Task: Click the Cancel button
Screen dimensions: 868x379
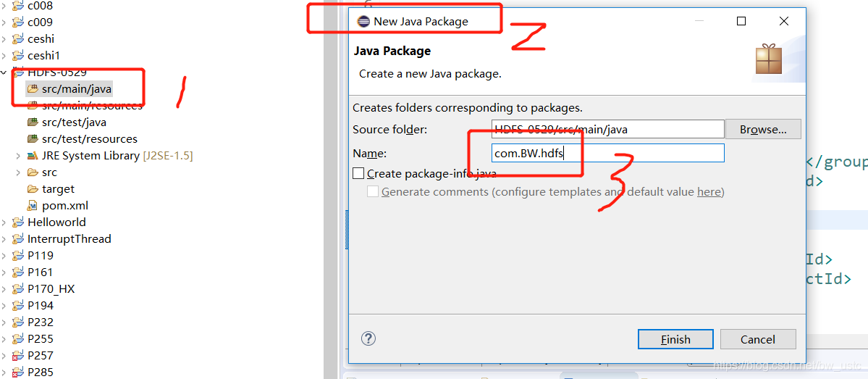Action: click(758, 339)
